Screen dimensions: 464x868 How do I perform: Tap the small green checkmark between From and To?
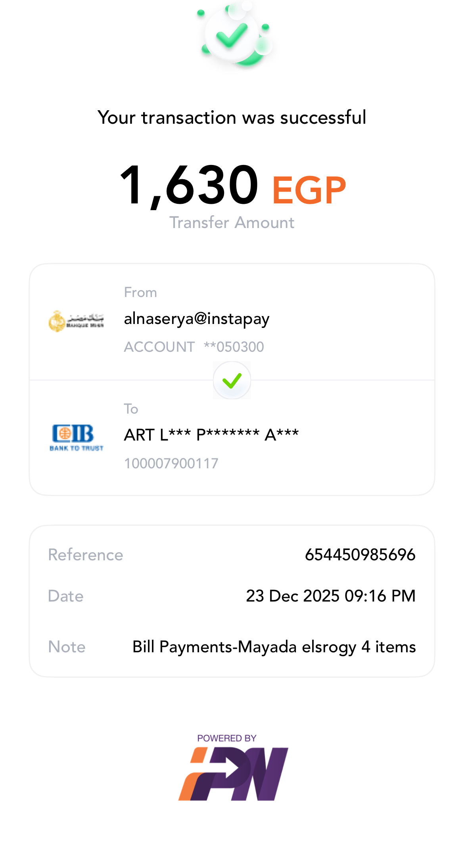[x=232, y=380]
